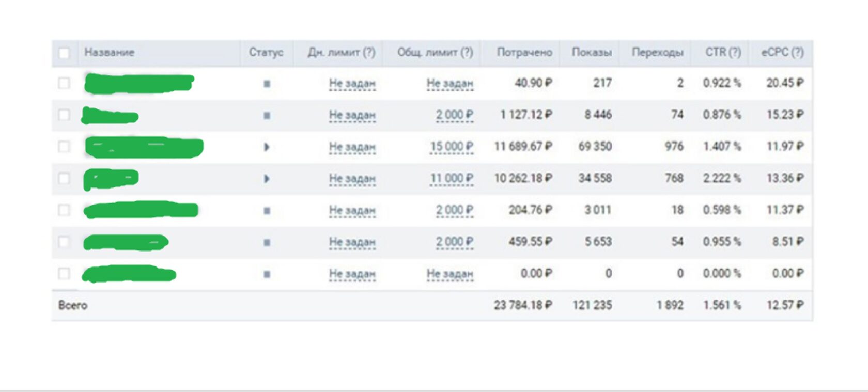Tick the checkbox for the 11 689.67 ₽ campaign
The height and width of the screenshot is (392, 868).
click(64, 147)
